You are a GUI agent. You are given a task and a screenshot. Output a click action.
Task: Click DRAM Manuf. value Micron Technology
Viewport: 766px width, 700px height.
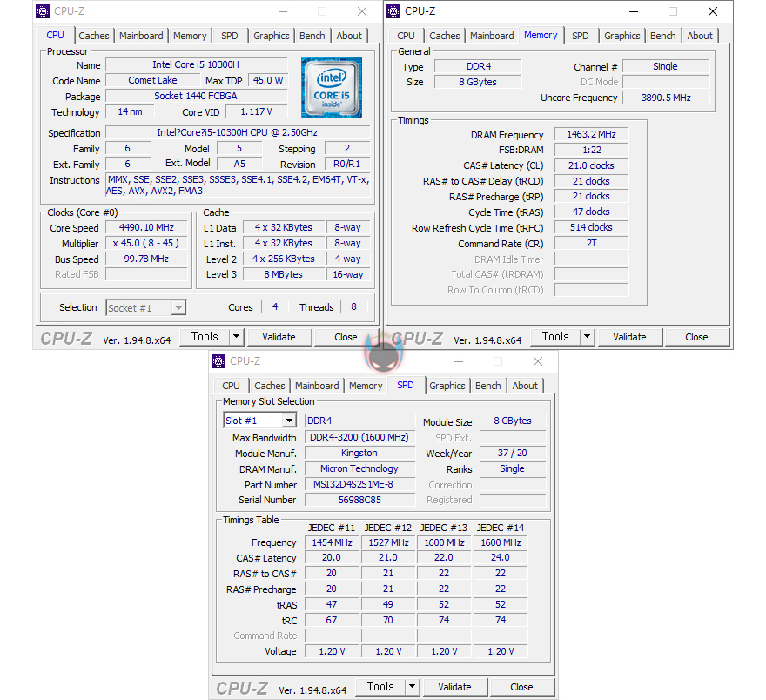360,469
